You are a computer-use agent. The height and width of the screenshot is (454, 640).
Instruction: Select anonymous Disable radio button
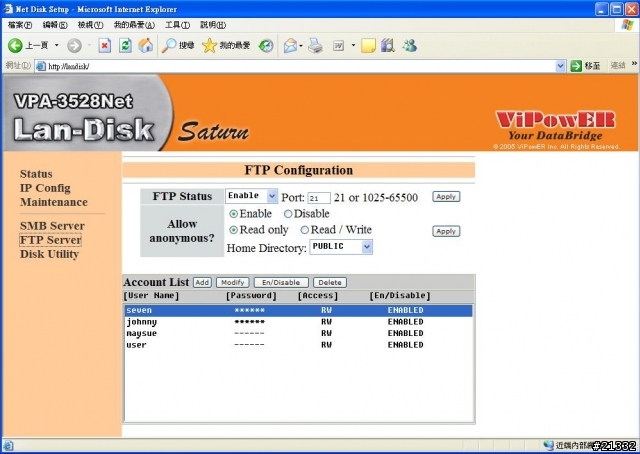click(288, 214)
